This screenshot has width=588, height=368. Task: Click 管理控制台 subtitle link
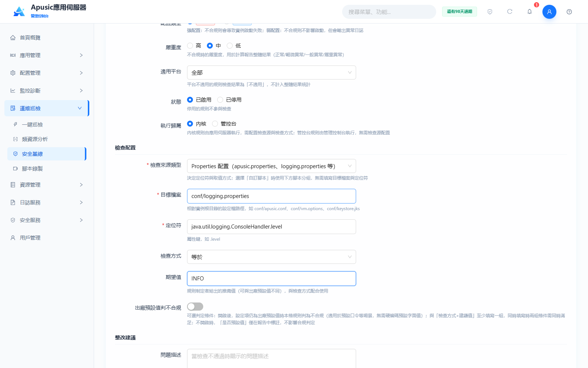point(40,16)
